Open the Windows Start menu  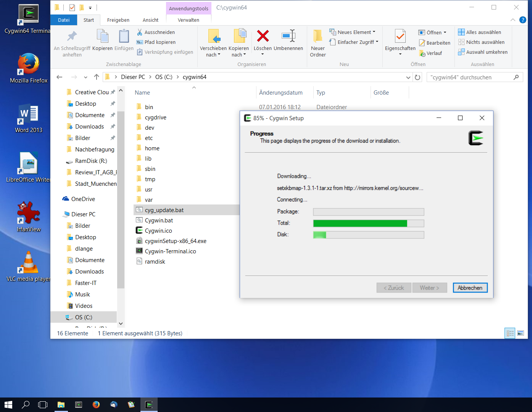(8, 405)
